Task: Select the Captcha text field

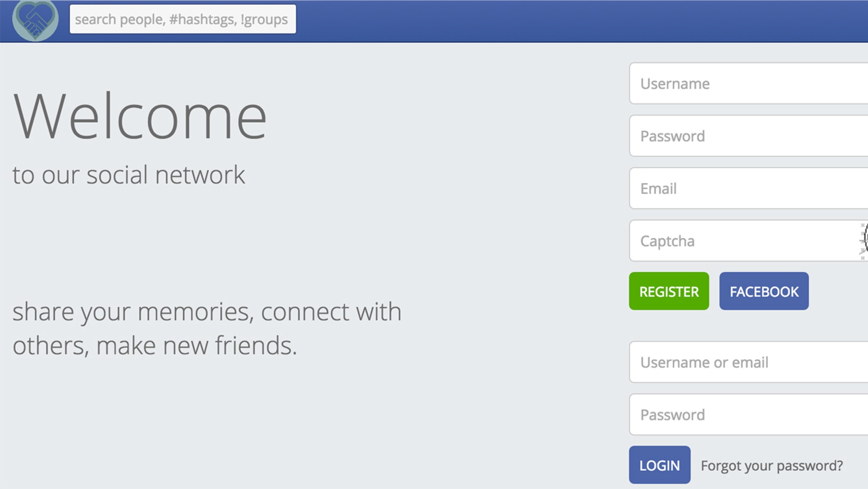Action: (x=744, y=241)
